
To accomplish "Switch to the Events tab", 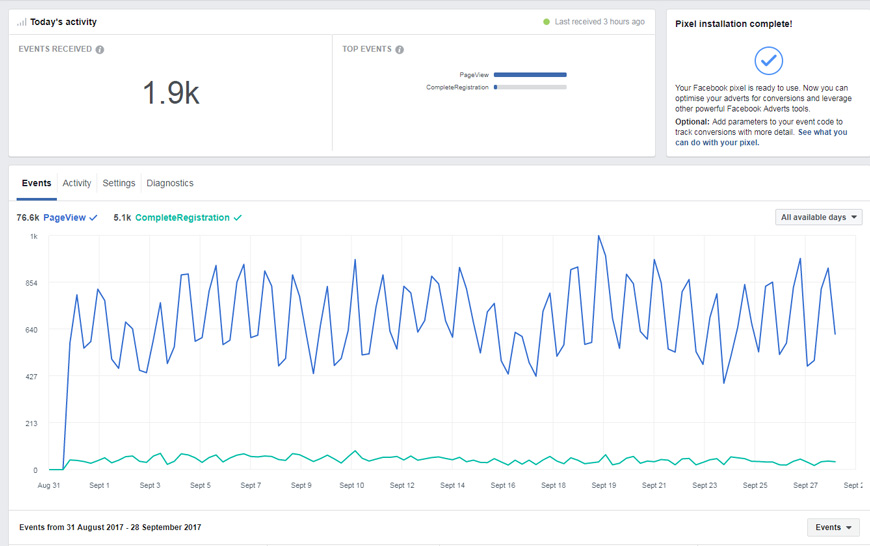I will [x=37, y=183].
